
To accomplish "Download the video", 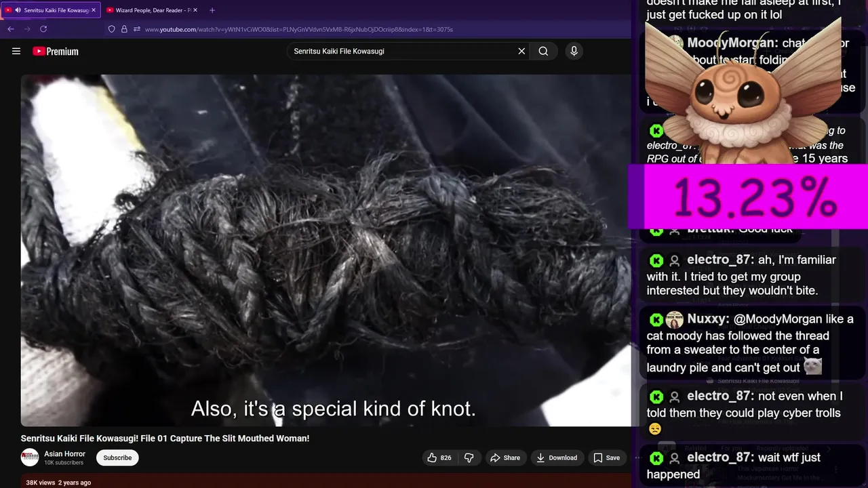I will pos(557,457).
